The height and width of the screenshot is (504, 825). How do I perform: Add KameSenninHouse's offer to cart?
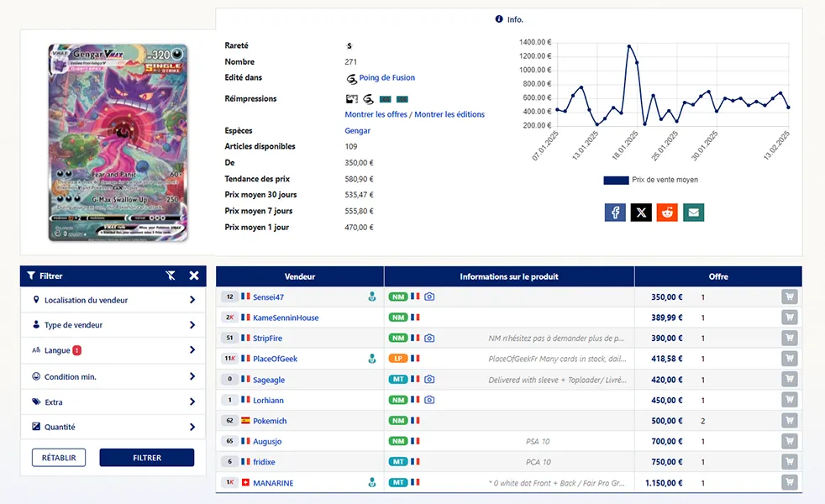(789, 318)
